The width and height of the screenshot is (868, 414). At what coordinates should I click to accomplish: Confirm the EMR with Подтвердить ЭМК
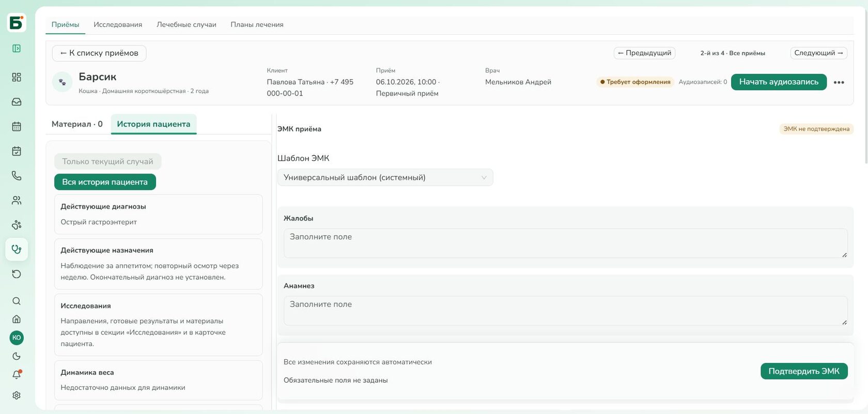point(804,371)
